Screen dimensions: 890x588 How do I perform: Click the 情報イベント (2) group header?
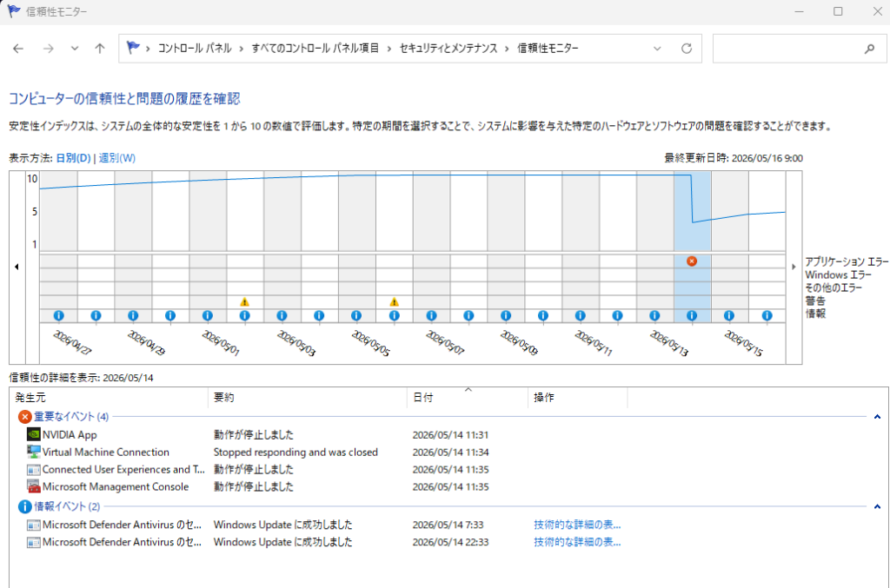(x=67, y=506)
